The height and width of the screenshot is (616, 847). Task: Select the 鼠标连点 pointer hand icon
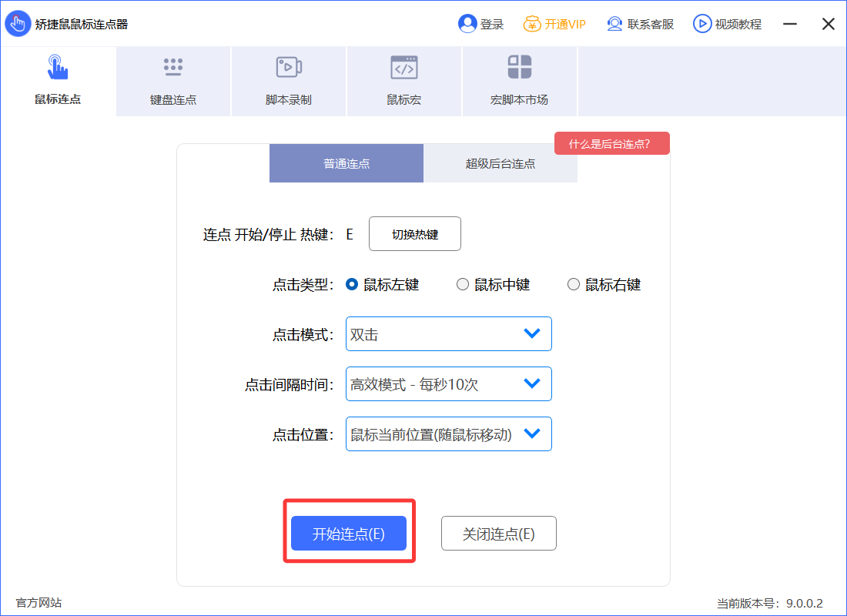(57, 67)
